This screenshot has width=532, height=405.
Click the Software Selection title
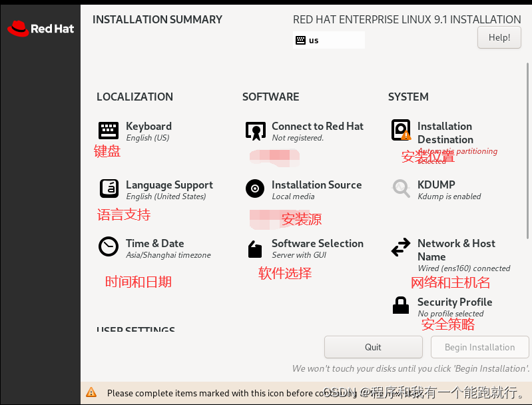pyautogui.click(x=317, y=243)
